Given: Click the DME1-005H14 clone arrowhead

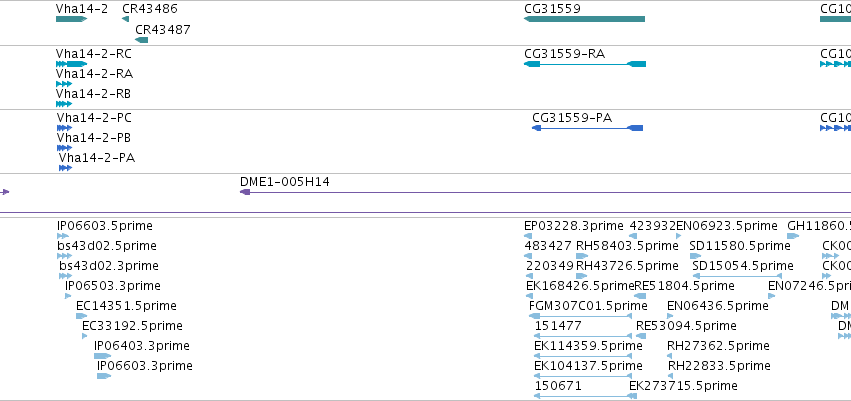Looking at the screenshot, I should [245, 192].
